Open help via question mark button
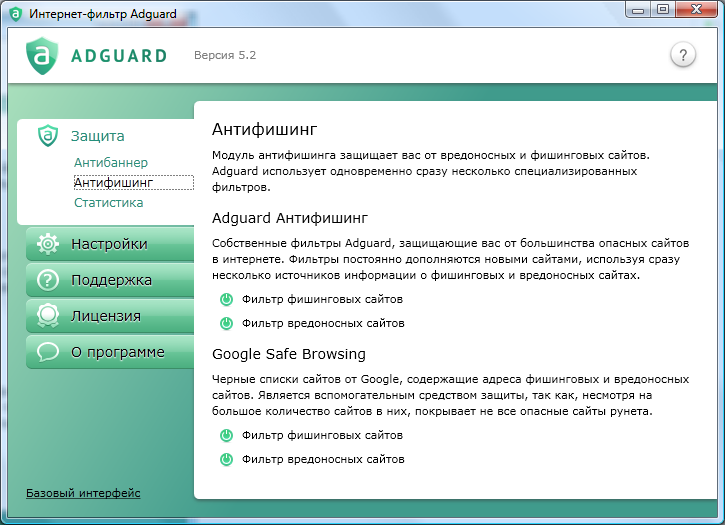The width and height of the screenshot is (725, 525). tap(683, 55)
